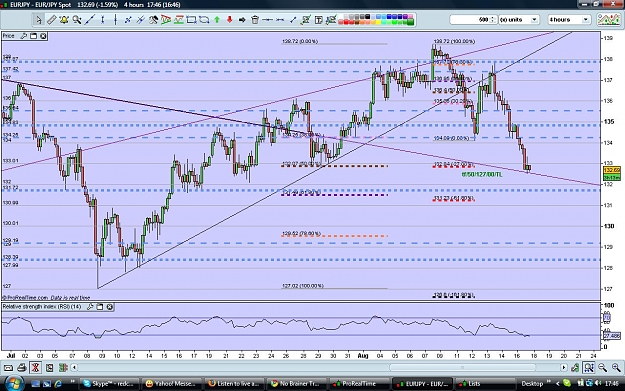Open RSI indicator wrench settings

[90, 307]
